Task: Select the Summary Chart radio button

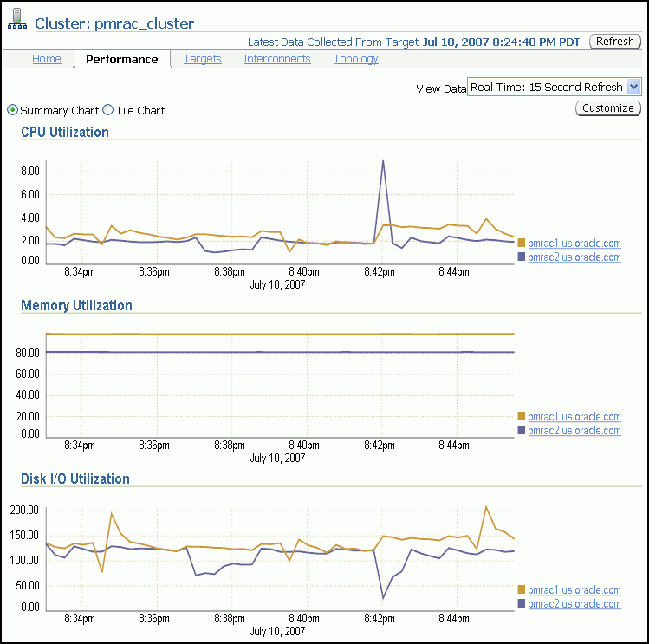Action: point(12,110)
